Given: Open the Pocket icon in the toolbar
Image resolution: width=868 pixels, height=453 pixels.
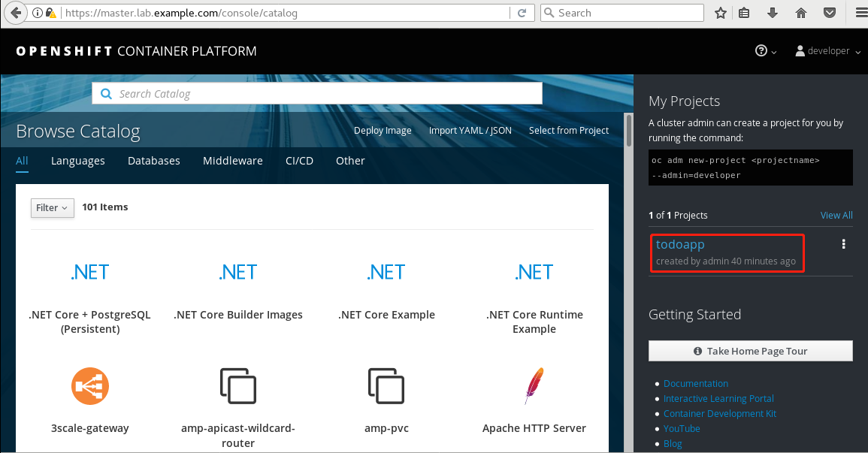Looking at the screenshot, I should coord(829,13).
